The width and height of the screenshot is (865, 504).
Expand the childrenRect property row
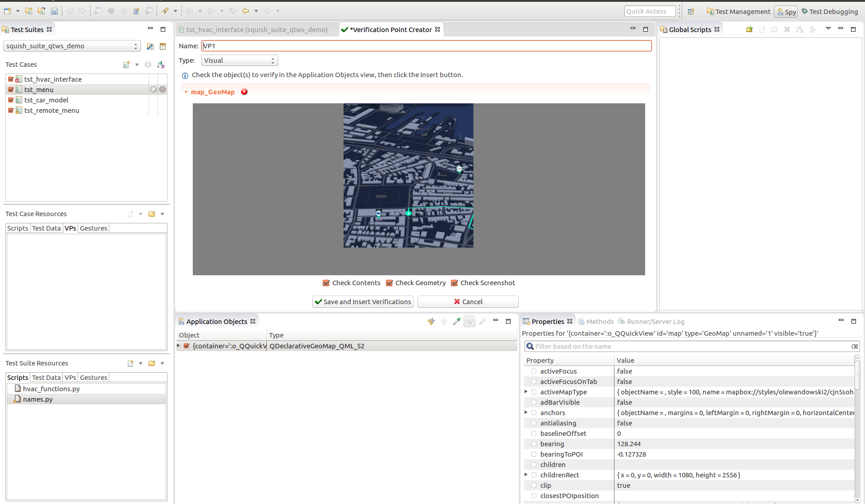(526, 475)
